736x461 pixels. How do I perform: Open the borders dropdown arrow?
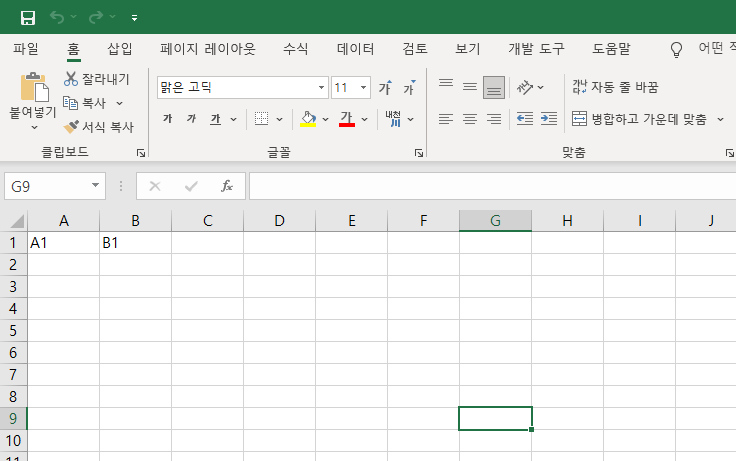coord(279,119)
